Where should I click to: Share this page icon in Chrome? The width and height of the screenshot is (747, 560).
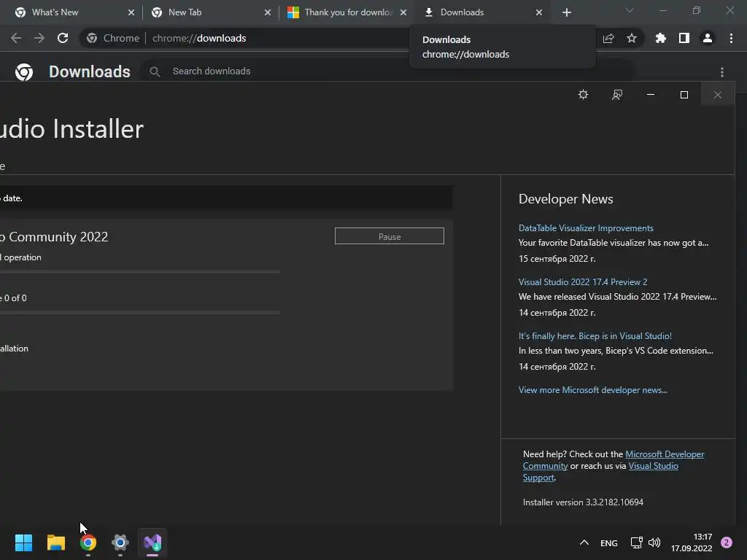point(608,38)
